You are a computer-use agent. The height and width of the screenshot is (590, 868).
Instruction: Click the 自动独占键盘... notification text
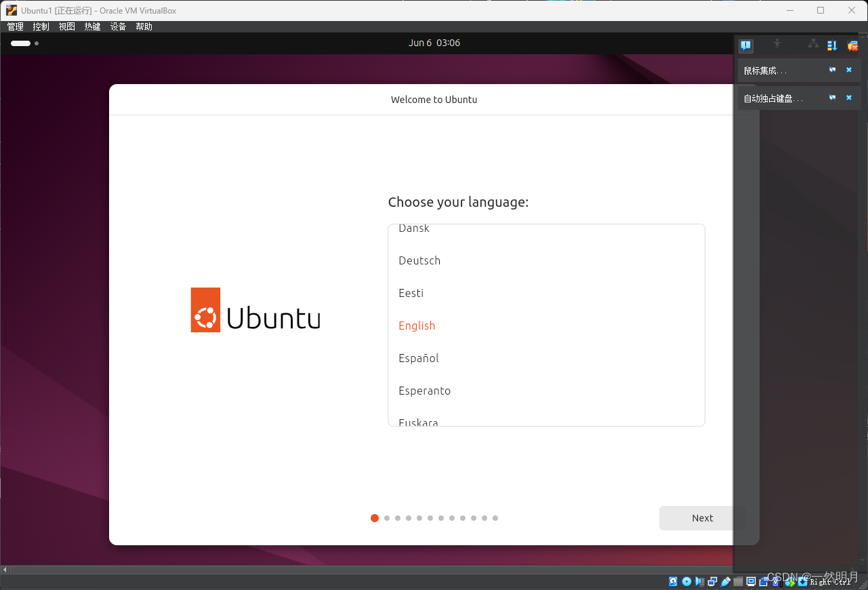point(773,98)
